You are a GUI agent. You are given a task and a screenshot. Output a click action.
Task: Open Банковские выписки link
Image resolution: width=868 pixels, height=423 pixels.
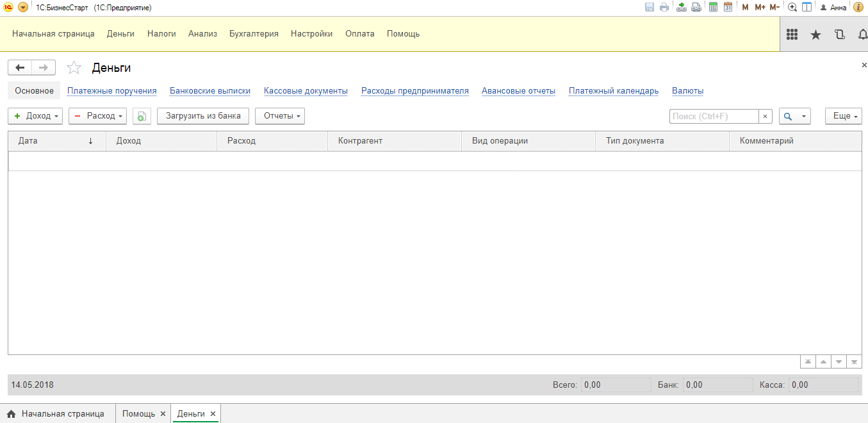pyautogui.click(x=210, y=91)
